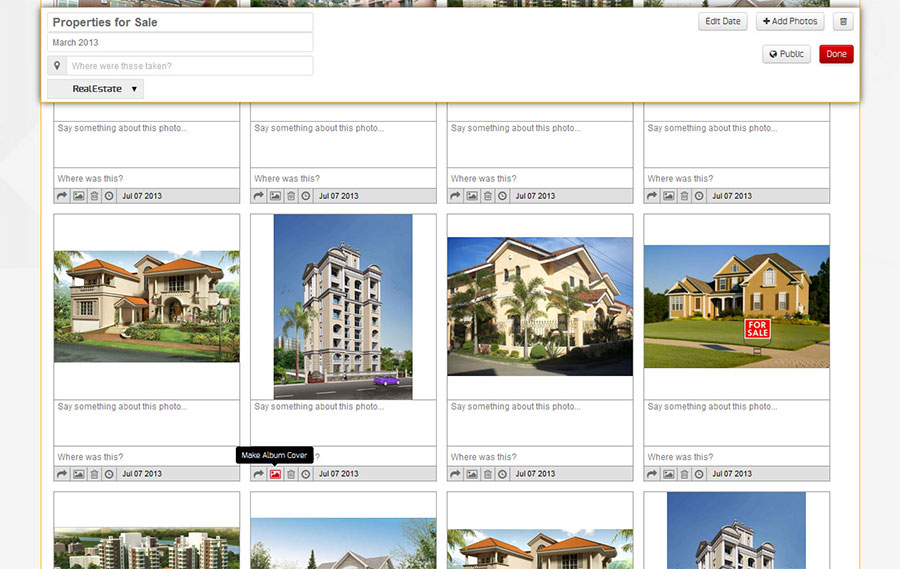
Task: Click the share arrow under the apartment tower photo
Action: [259, 474]
